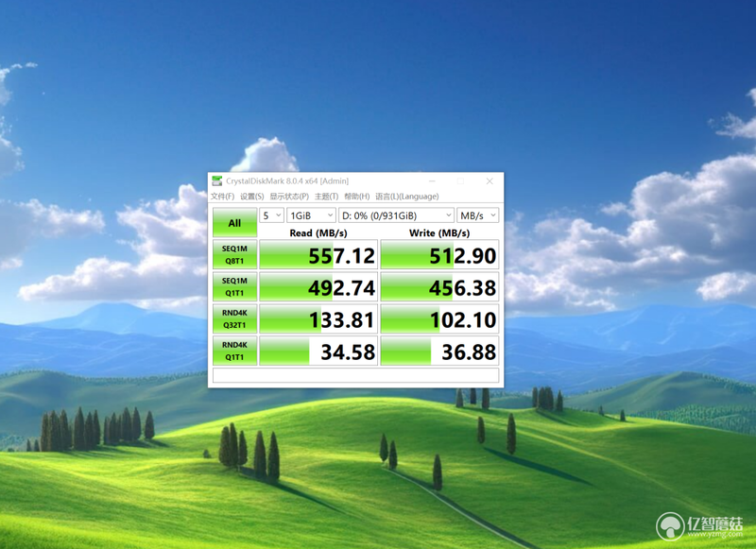Select the 557.12 sequential read result
The height and width of the screenshot is (549, 756).
pos(318,254)
